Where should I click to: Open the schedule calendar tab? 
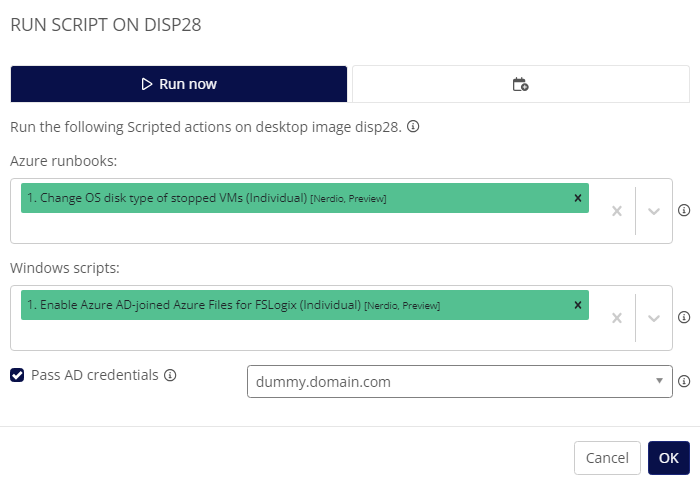tap(521, 84)
